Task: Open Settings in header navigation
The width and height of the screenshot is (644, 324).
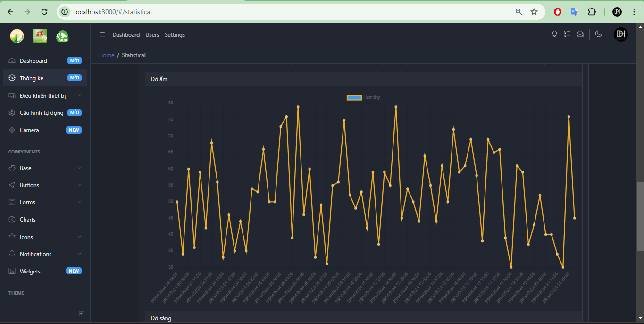Action: coord(175,35)
